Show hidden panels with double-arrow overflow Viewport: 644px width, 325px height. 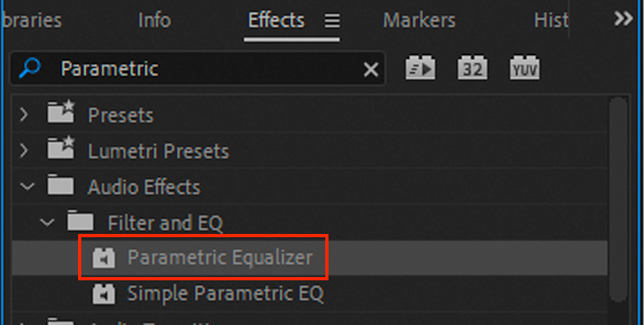pos(623,19)
